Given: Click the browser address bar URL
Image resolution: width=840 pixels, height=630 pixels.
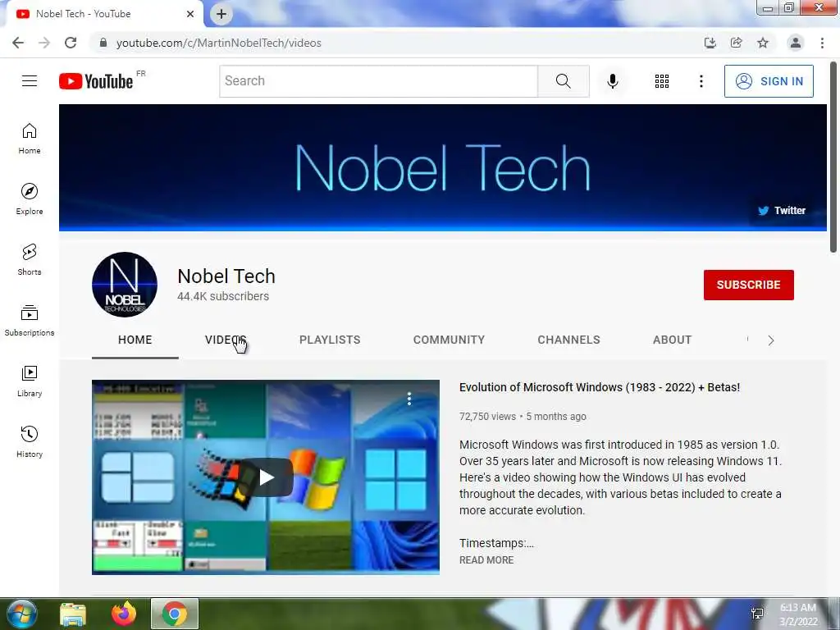Looking at the screenshot, I should tap(218, 43).
